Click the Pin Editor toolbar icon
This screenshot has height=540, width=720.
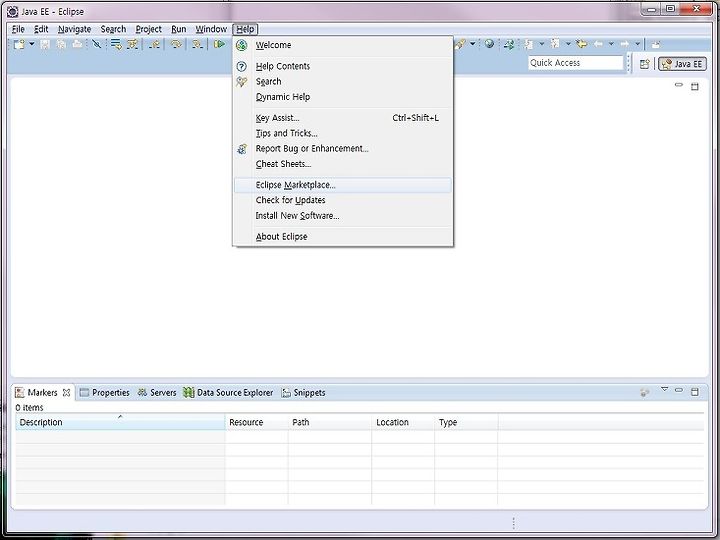click(x=656, y=44)
